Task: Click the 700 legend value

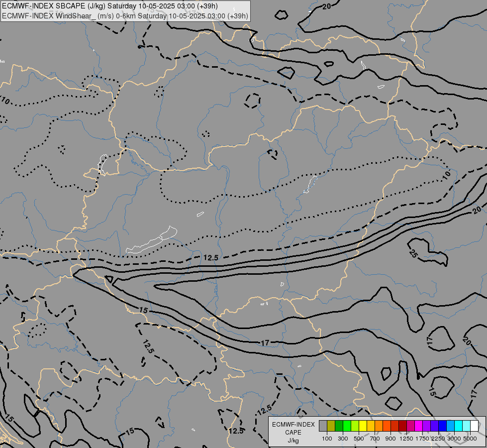Action: [375, 439]
